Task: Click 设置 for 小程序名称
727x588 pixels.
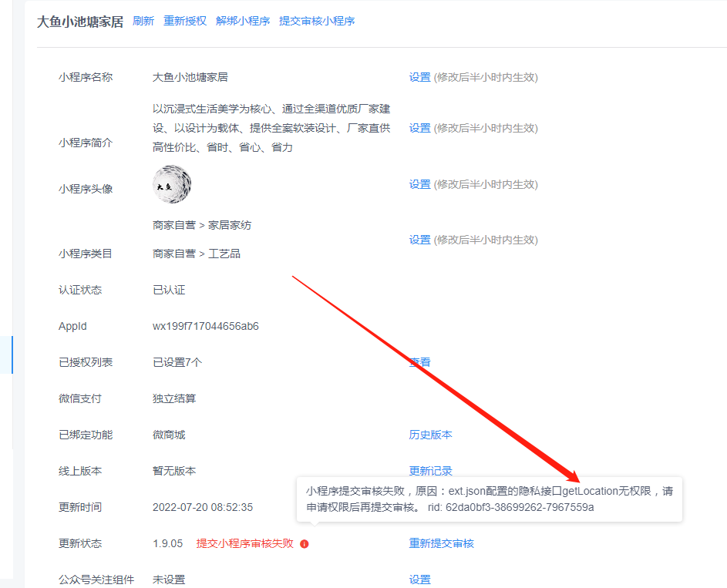Action: (419, 77)
